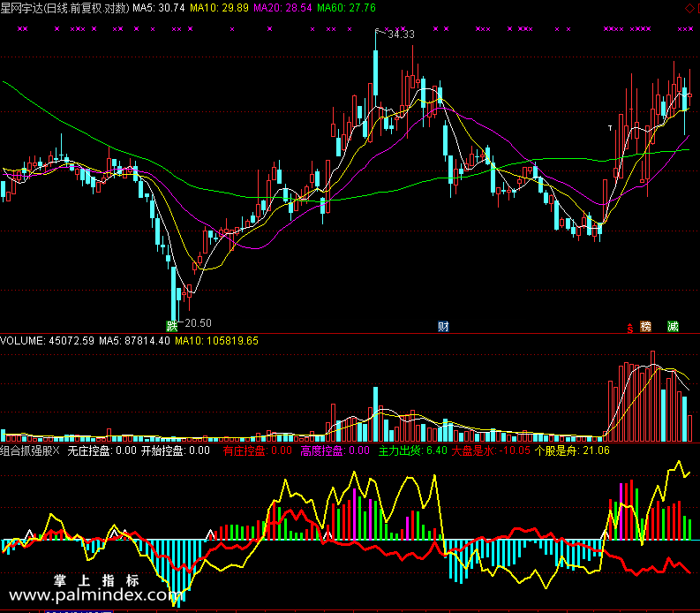Click the 34.33 high price label
This screenshot has width=700, height=613.
[x=401, y=34]
